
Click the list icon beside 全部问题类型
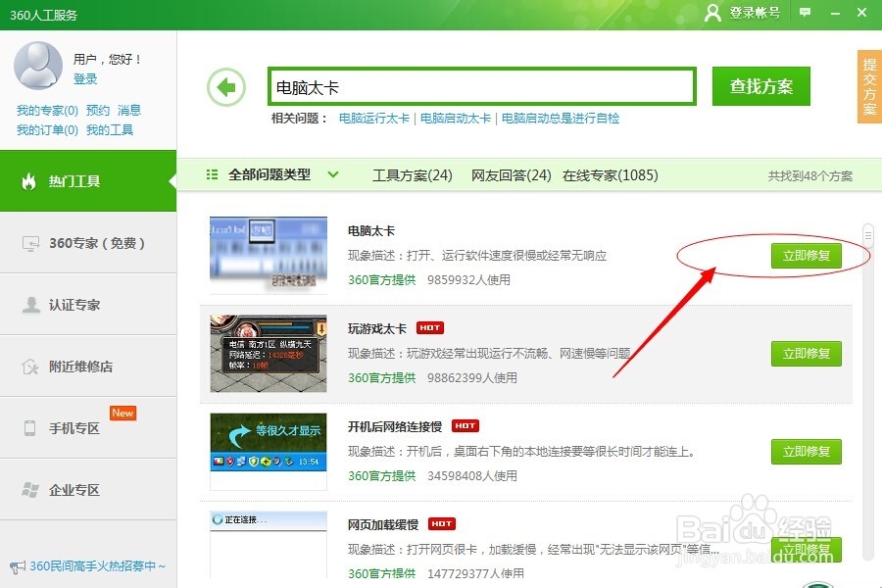pyautogui.click(x=212, y=174)
